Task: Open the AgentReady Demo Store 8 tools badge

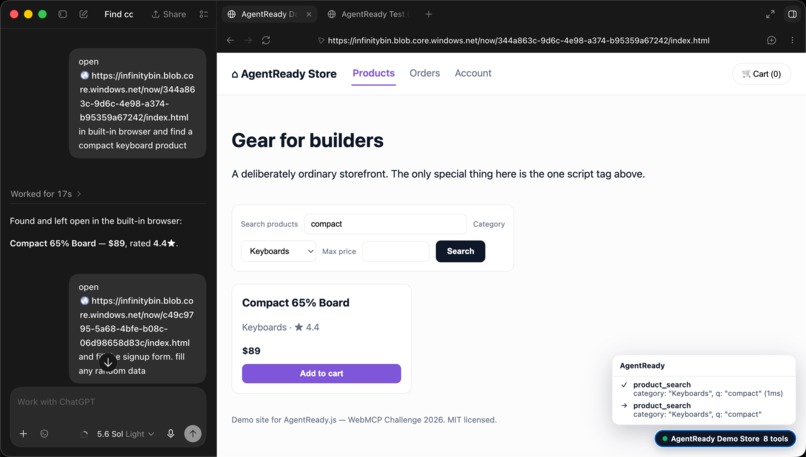Action: 725,439
